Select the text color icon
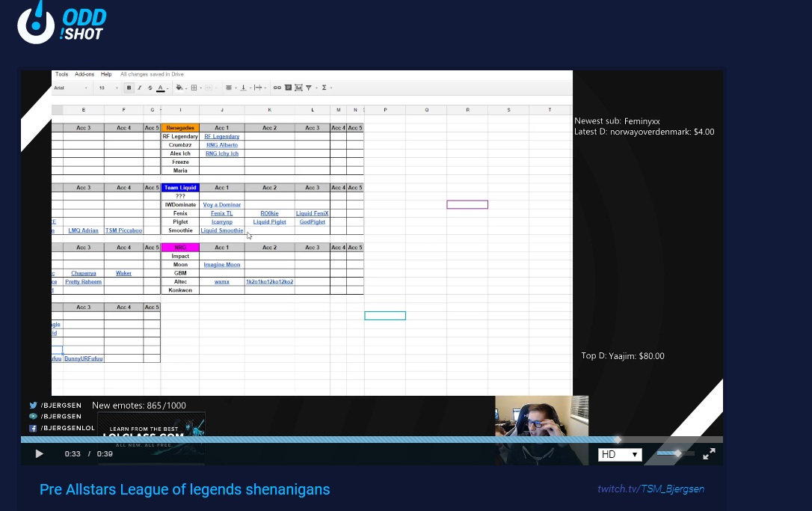 tap(160, 88)
